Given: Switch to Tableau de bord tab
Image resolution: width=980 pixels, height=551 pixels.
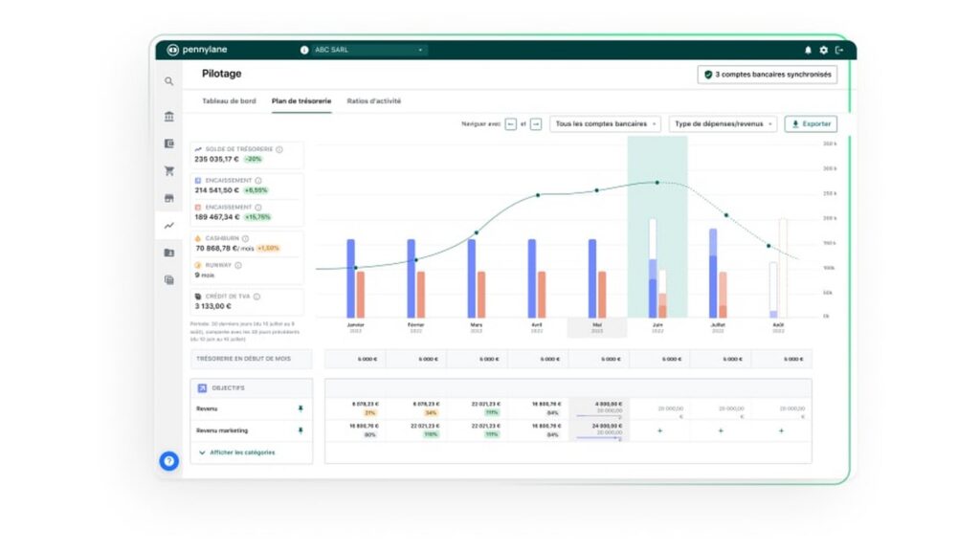Looking at the screenshot, I should (229, 100).
